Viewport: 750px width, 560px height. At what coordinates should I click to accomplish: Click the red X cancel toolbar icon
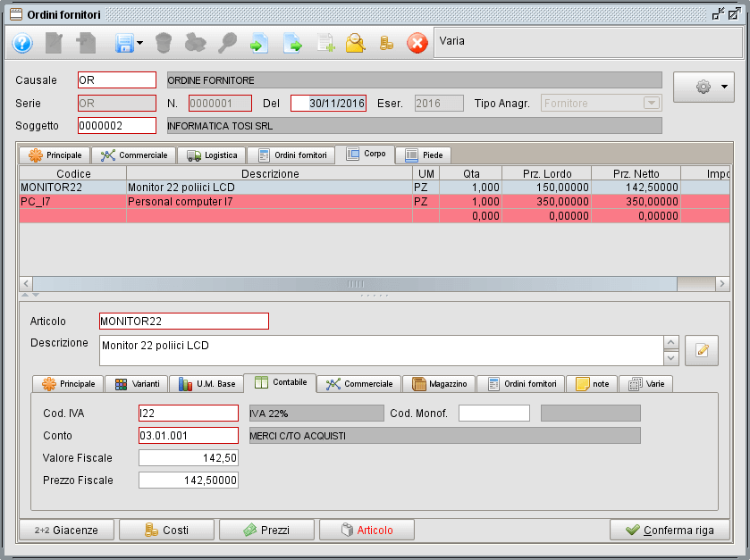tap(417, 43)
